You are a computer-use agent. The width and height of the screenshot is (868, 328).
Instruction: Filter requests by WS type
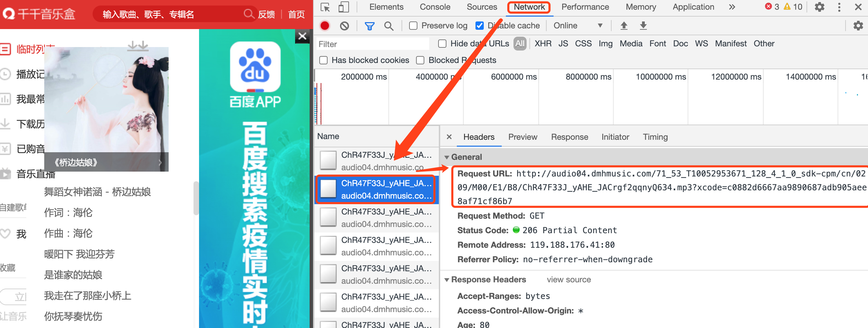(701, 44)
